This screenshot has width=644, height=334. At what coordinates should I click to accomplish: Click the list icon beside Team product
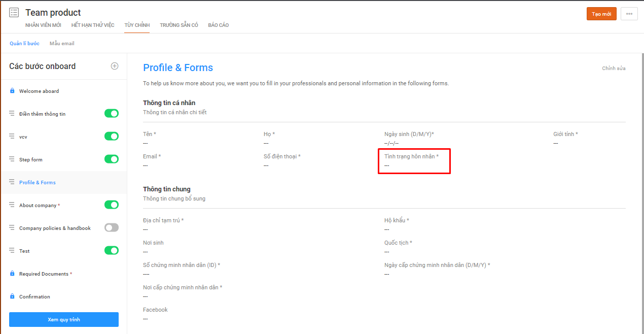tap(14, 12)
